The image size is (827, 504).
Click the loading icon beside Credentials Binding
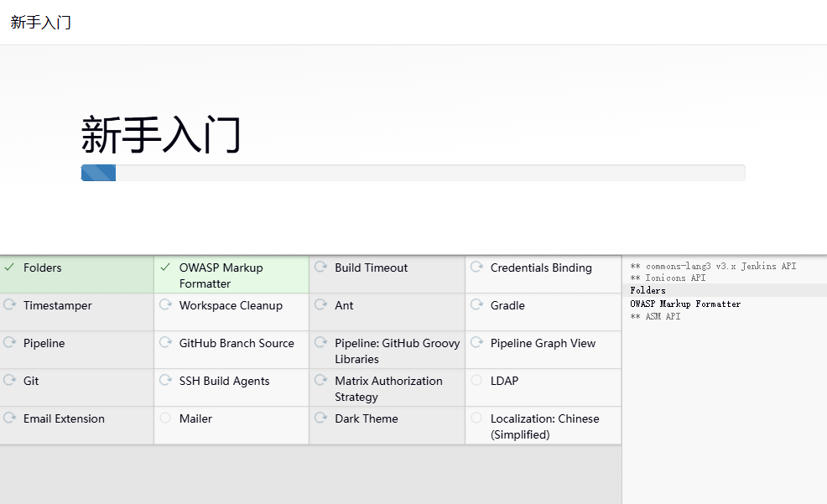(476, 267)
